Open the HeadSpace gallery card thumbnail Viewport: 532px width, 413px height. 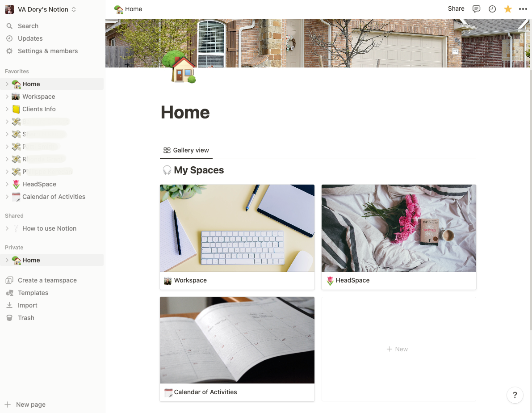[x=398, y=228]
